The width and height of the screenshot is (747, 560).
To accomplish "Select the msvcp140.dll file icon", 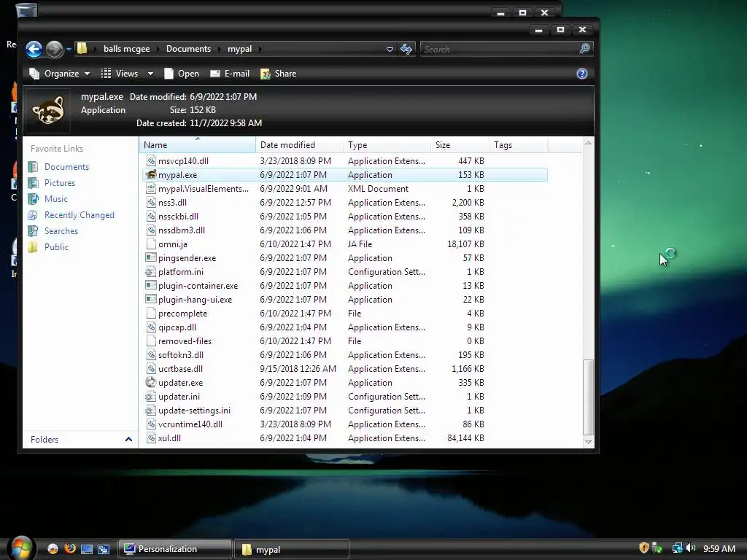I will [x=150, y=161].
